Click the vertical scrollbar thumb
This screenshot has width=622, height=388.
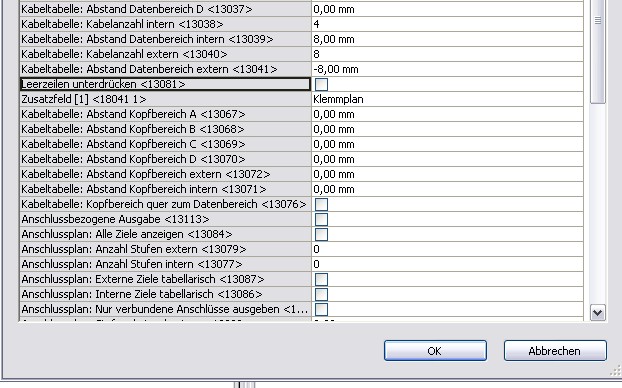click(597, 52)
